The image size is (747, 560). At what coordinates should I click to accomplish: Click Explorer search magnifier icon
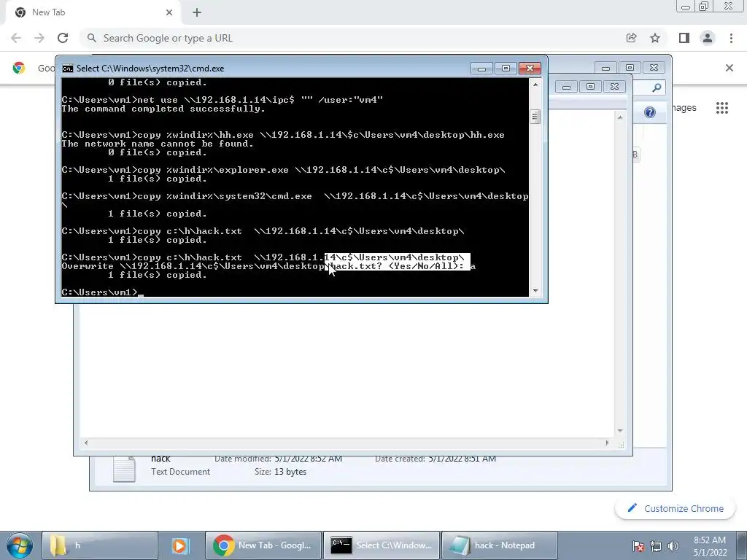(657, 87)
